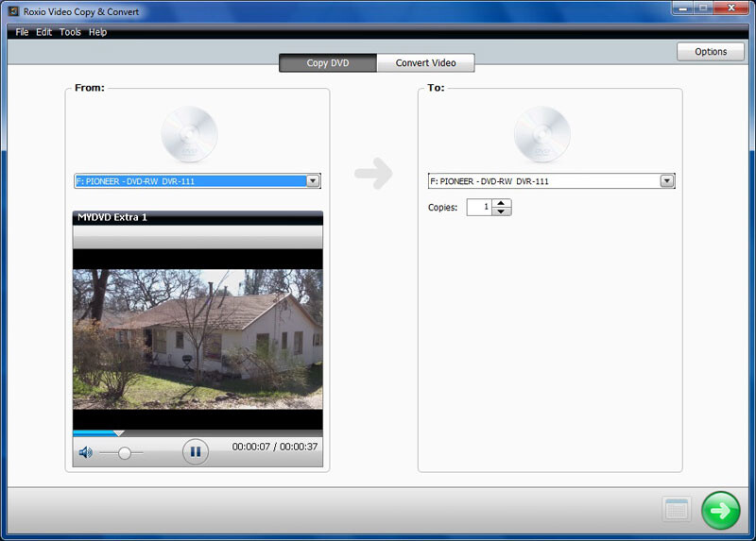This screenshot has height=541, width=756.
Task: Click the MYDVD Extra 1 title
Action: click(x=112, y=217)
